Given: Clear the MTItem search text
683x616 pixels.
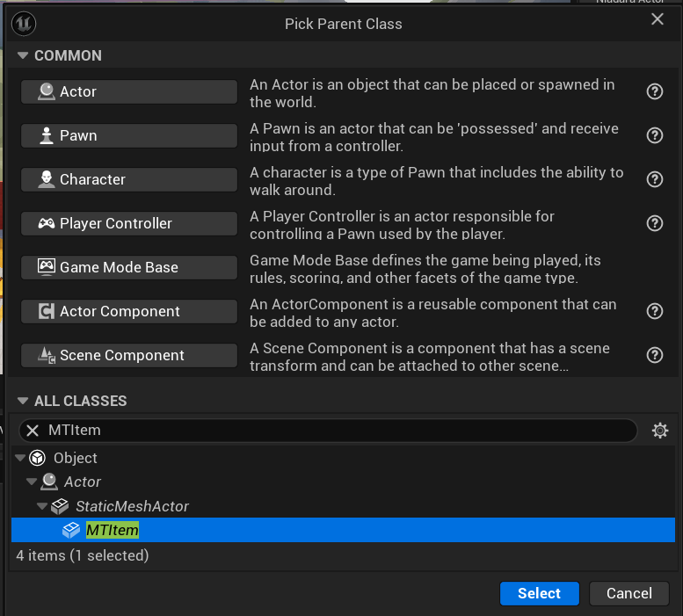Looking at the screenshot, I should point(33,431).
